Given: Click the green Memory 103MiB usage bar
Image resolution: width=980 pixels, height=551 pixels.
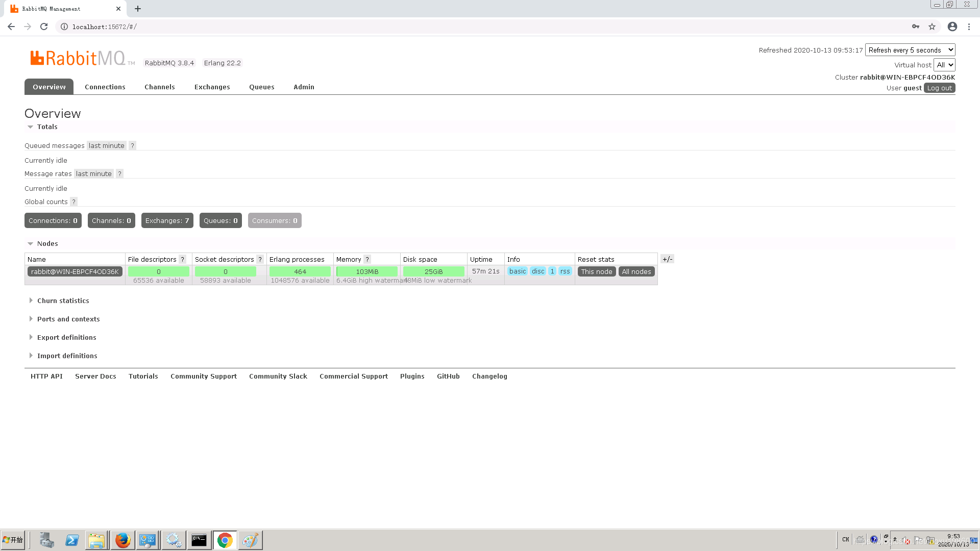Looking at the screenshot, I should pos(367,272).
